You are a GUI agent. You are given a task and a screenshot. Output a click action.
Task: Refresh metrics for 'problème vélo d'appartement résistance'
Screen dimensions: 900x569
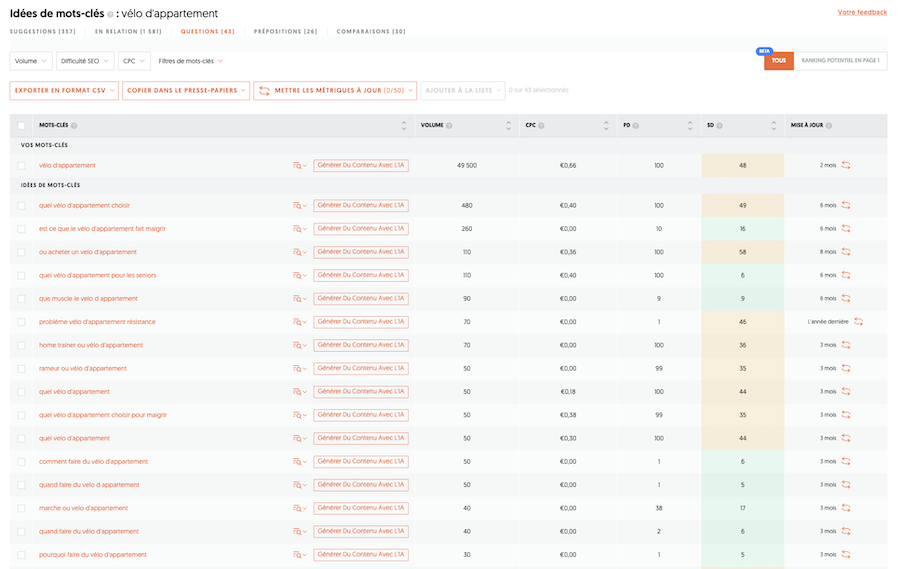point(858,322)
